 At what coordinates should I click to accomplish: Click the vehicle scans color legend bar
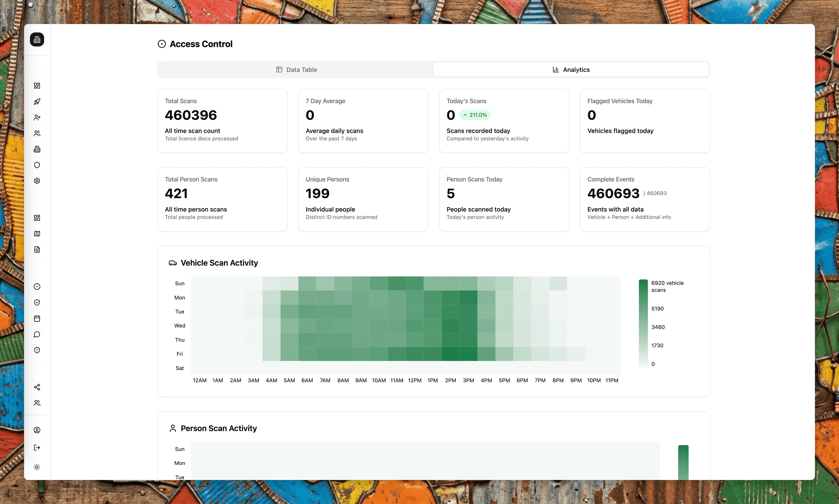click(x=643, y=323)
